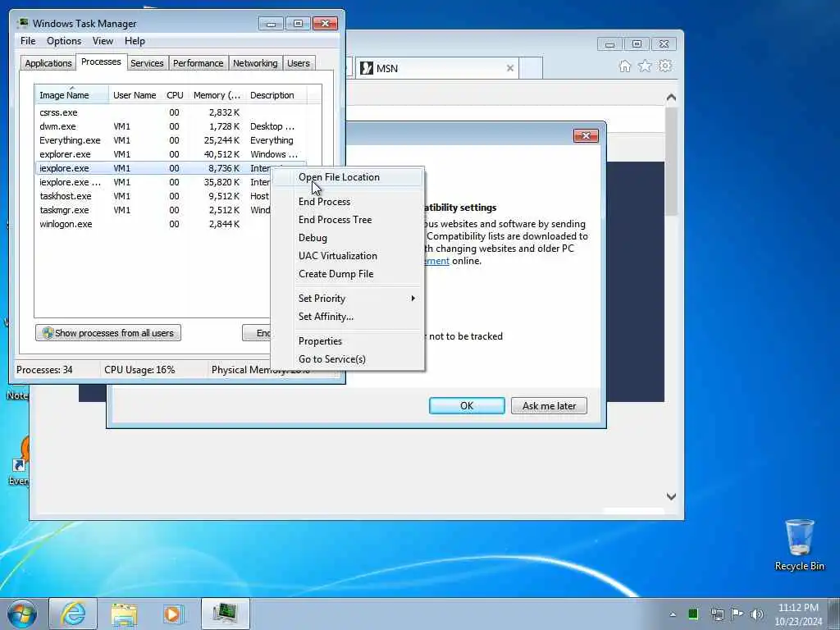This screenshot has width=840, height=630.
Task: Open the Windows Start menu orb
Action: [22, 614]
